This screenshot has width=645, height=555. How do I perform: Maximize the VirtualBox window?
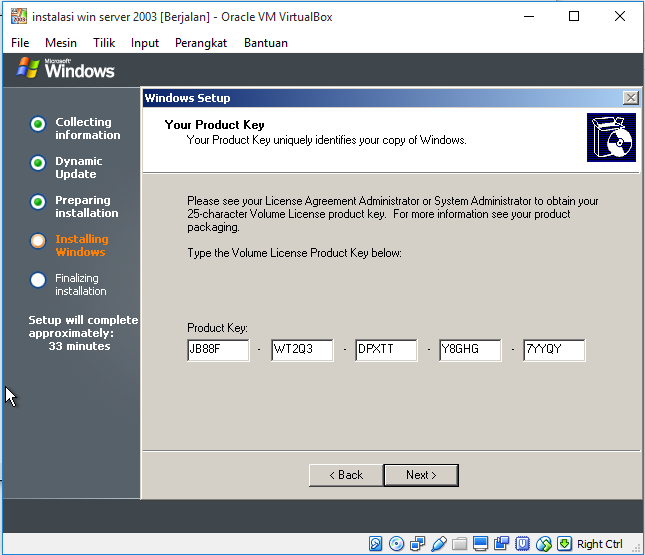[574, 16]
